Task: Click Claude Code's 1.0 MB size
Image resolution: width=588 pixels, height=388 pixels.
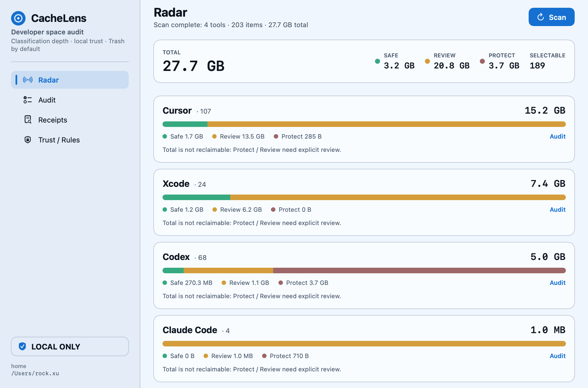Action: (548, 330)
